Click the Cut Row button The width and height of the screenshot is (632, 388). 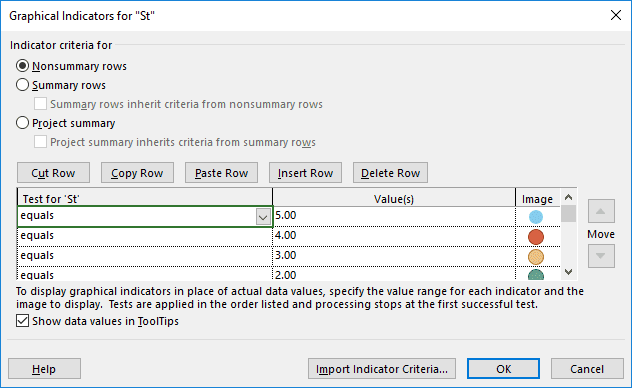[53, 173]
